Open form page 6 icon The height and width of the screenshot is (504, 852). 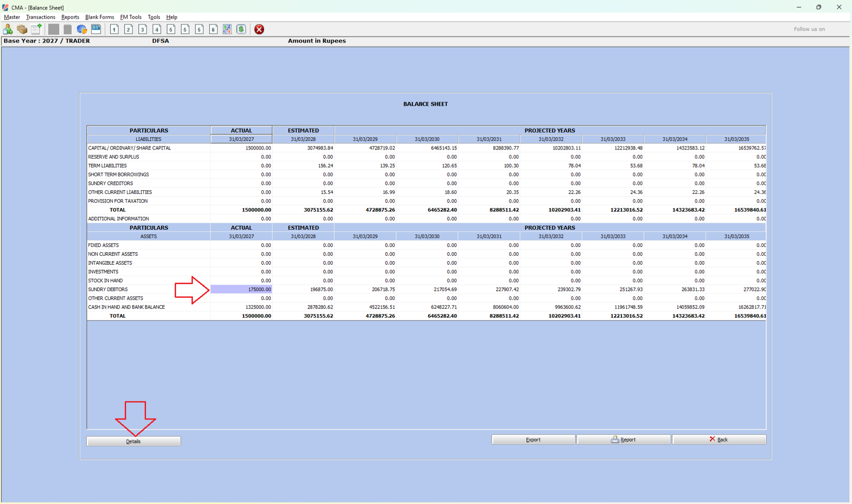(213, 29)
